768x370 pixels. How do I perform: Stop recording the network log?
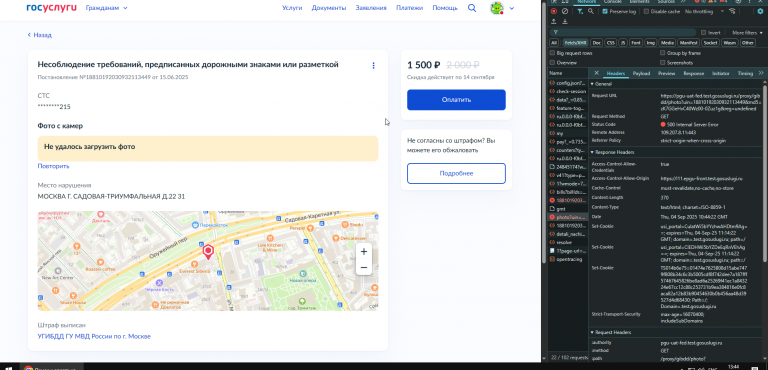pyautogui.click(x=553, y=11)
